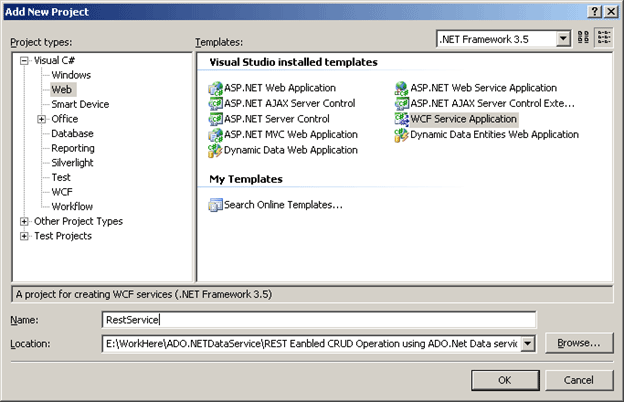Expand the Other Project Types node
The width and height of the screenshot is (624, 402).
tap(24, 221)
